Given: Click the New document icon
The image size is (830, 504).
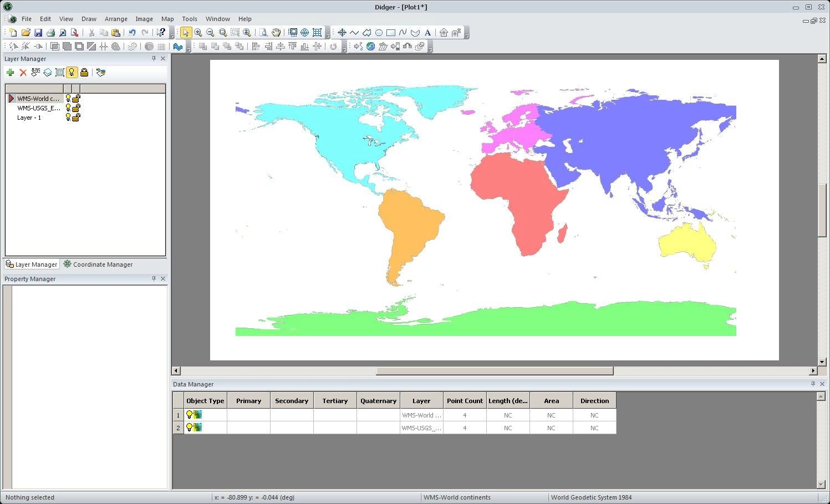Looking at the screenshot, I should 13,33.
